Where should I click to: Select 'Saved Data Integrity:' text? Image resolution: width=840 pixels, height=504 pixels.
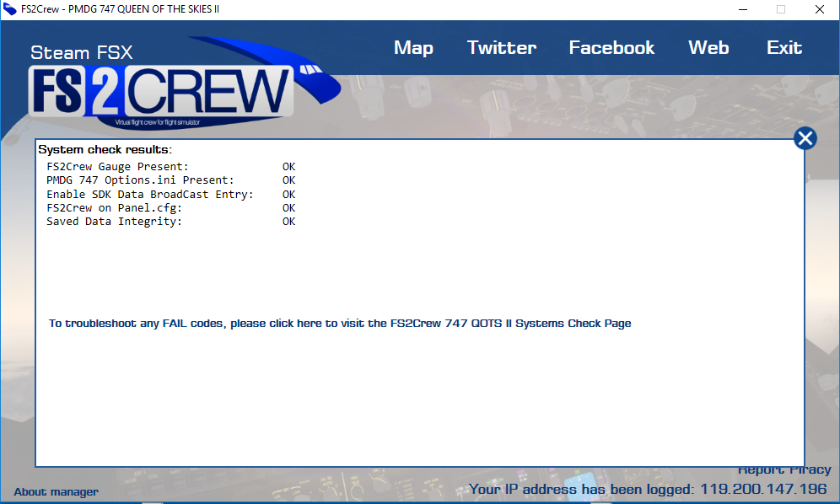click(x=114, y=221)
